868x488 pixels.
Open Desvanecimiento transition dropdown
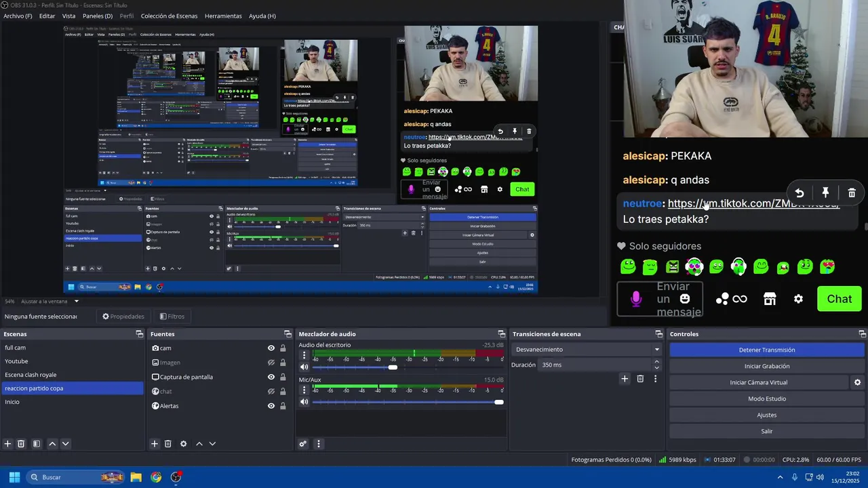tap(587, 350)
